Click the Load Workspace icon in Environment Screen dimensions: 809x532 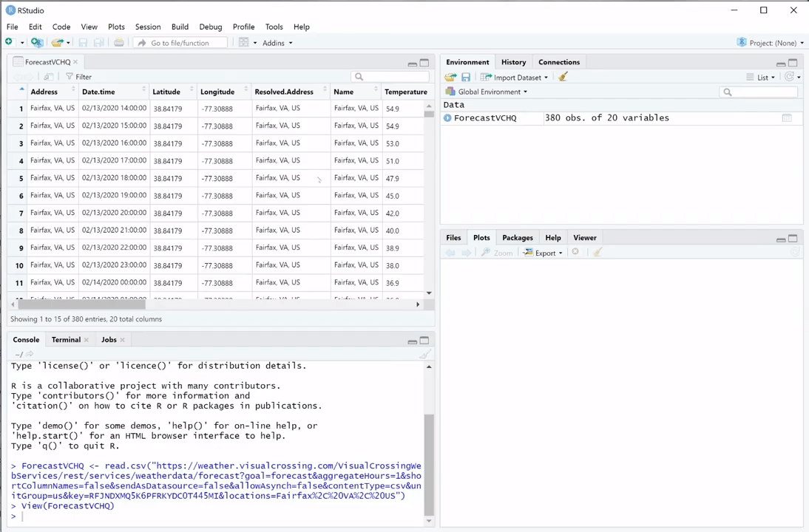(x=450, y=78)
